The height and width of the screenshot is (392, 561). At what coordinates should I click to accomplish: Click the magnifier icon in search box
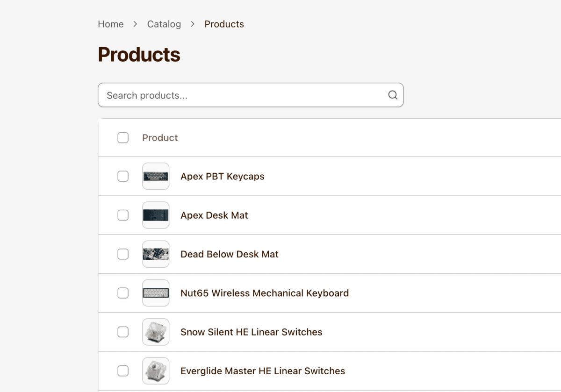pos(393,95)
